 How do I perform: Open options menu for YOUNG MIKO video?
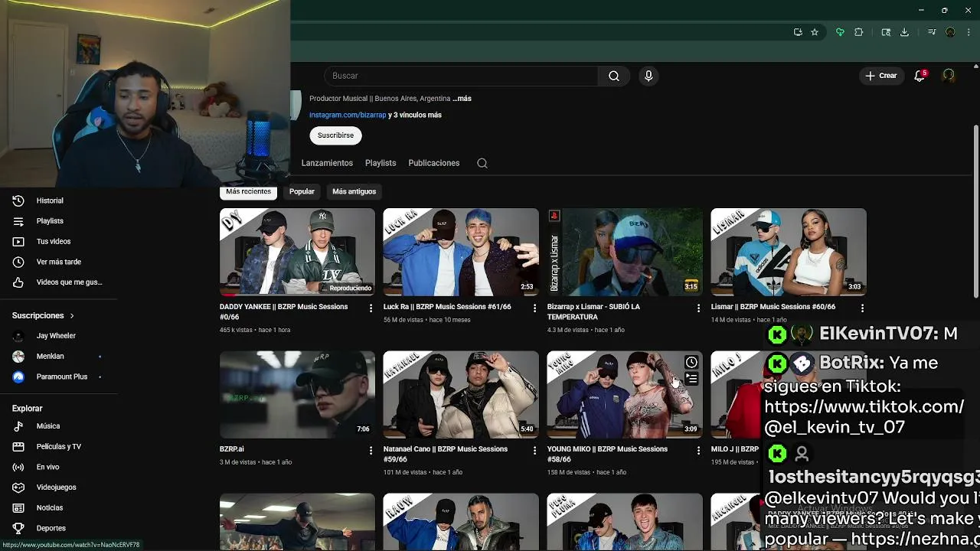pyautogui.click(x=698, y=450)
